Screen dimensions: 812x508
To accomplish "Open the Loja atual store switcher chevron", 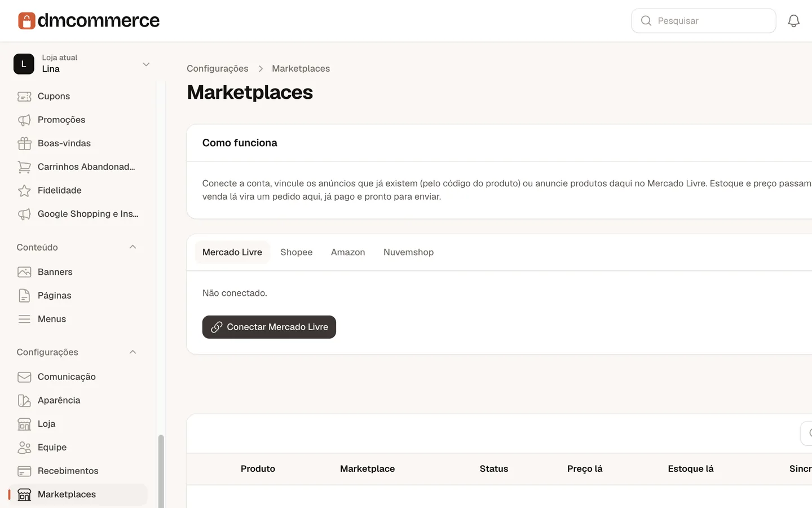I will [146, 64].
